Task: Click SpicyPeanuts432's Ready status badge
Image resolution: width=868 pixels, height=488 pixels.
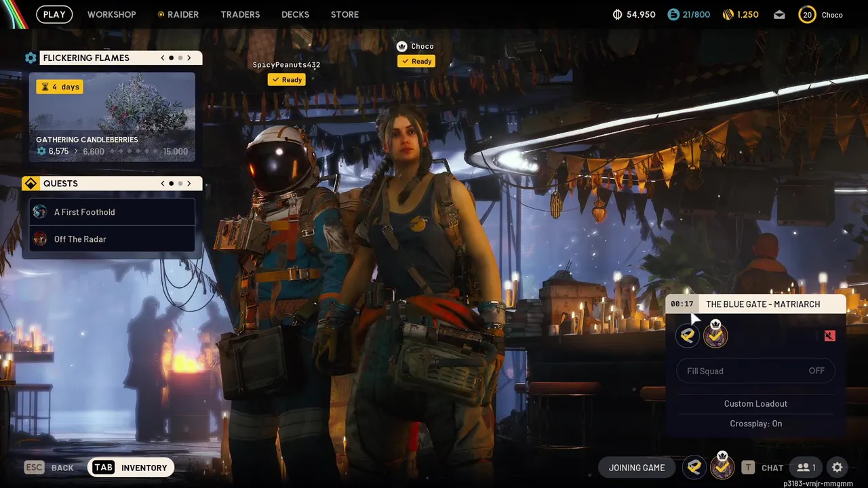Action: [x=286, y=79]
